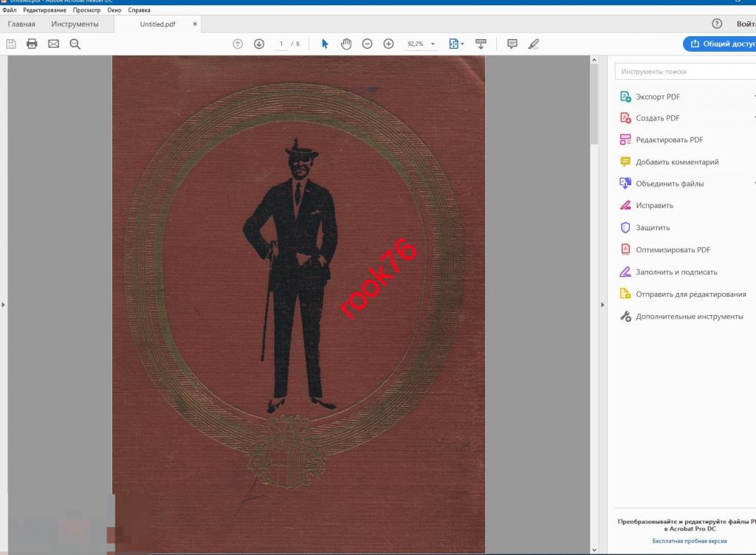
Task: Click the scrollbar down arrow
Action: click(x=594, y=550)
